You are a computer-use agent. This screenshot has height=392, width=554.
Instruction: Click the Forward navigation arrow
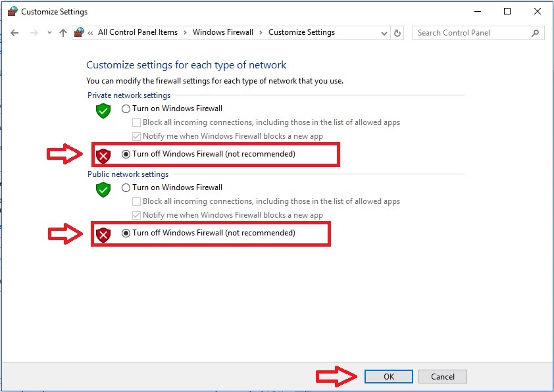click(x=34, y=33)
